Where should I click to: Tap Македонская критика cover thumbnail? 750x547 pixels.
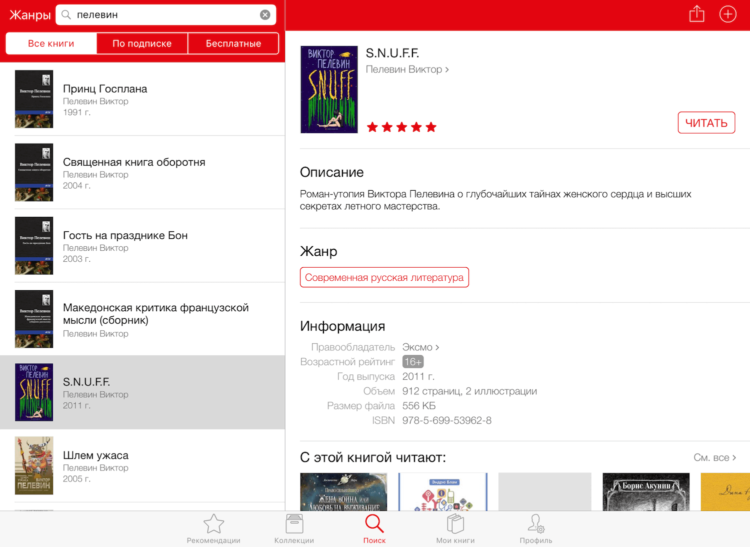(34, 319)
